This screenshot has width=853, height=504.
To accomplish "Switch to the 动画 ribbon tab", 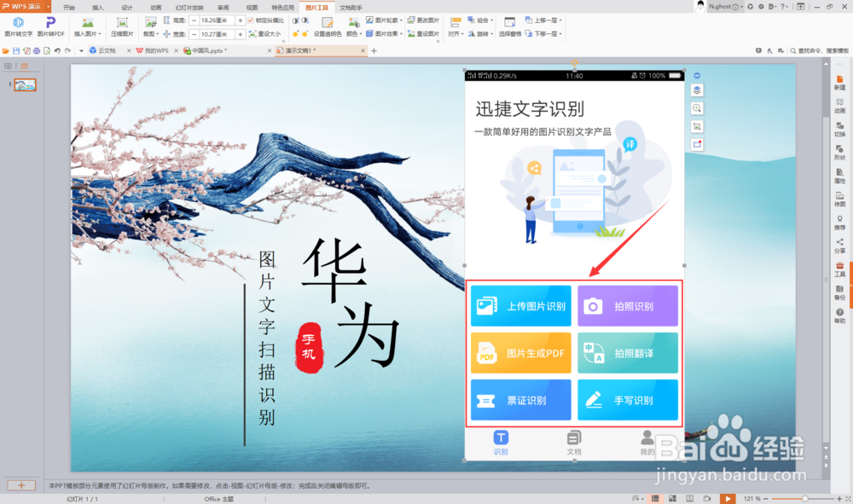I will [x=155, y=8].
